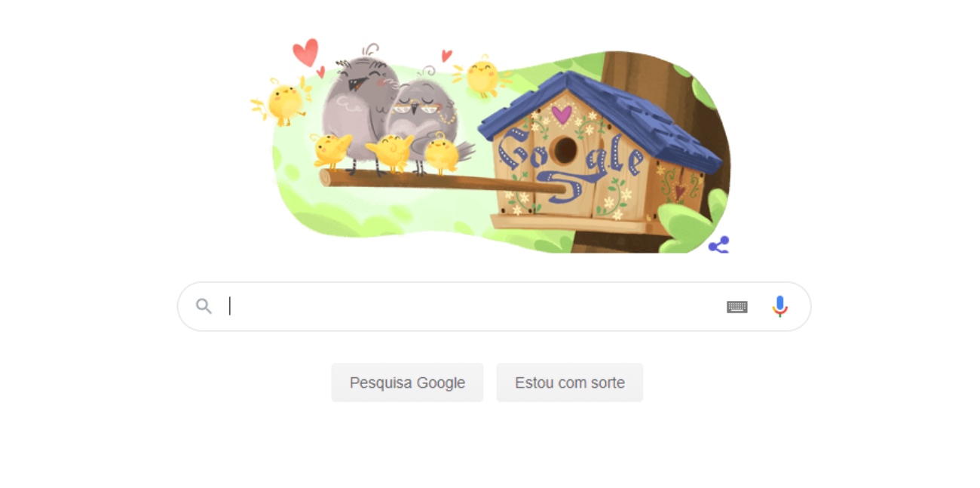The width and height of the screenshot is (980, 488).
Task: Click the large red heart above the birds
Action: click(305, 53)
